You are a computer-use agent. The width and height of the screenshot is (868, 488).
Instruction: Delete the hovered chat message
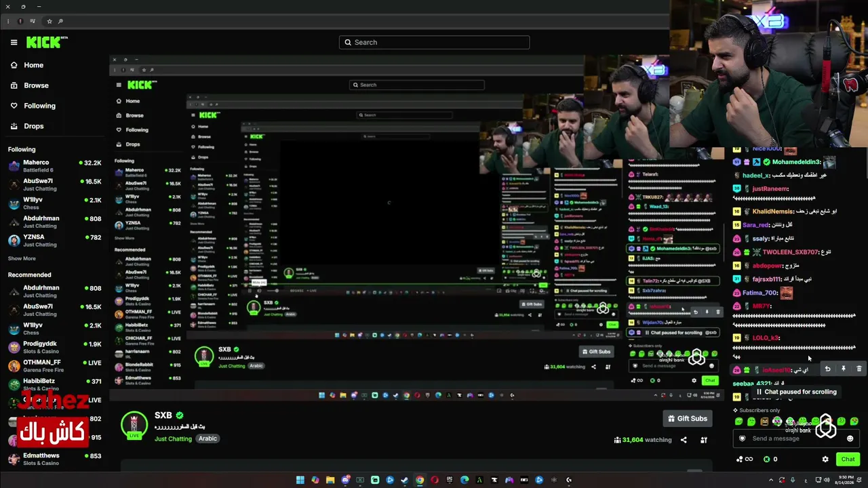(859, 369)
